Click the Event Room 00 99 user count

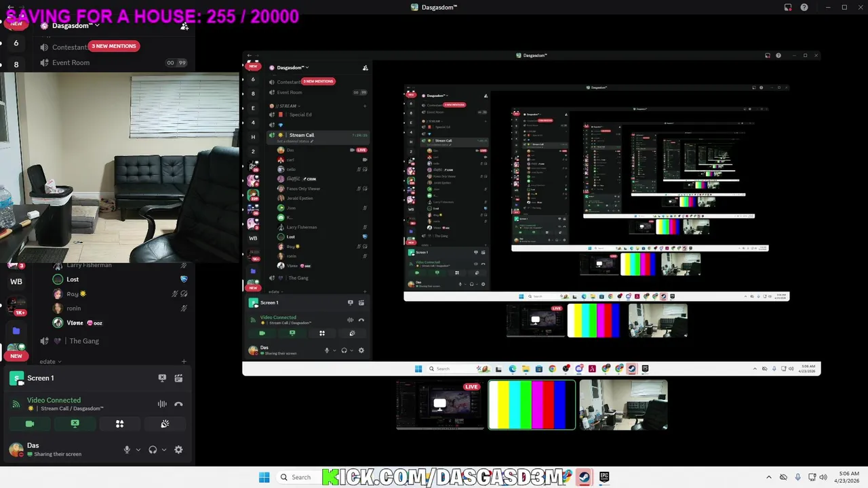[x=176, y=62]
